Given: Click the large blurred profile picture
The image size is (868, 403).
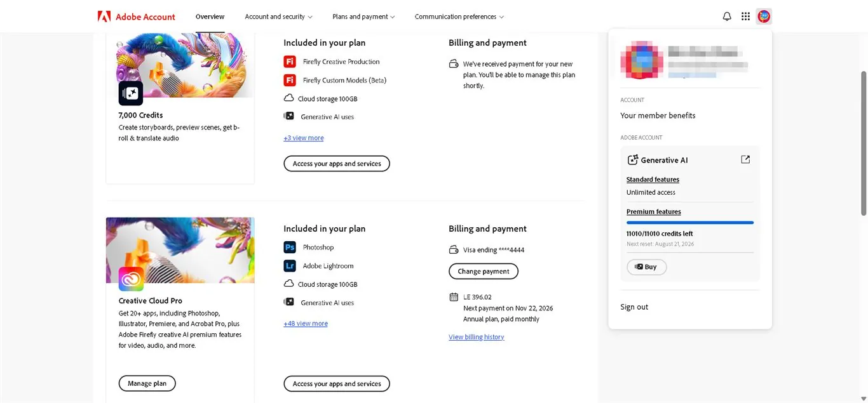Looking at the screenshot, I should 641,61.
